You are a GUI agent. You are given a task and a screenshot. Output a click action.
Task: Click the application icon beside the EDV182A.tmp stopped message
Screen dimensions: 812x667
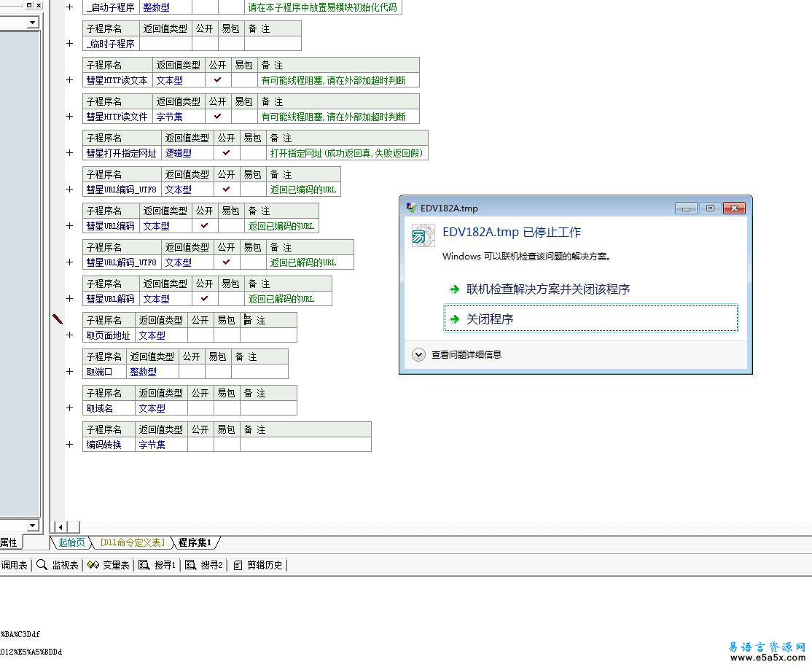(x=423, y=235)
